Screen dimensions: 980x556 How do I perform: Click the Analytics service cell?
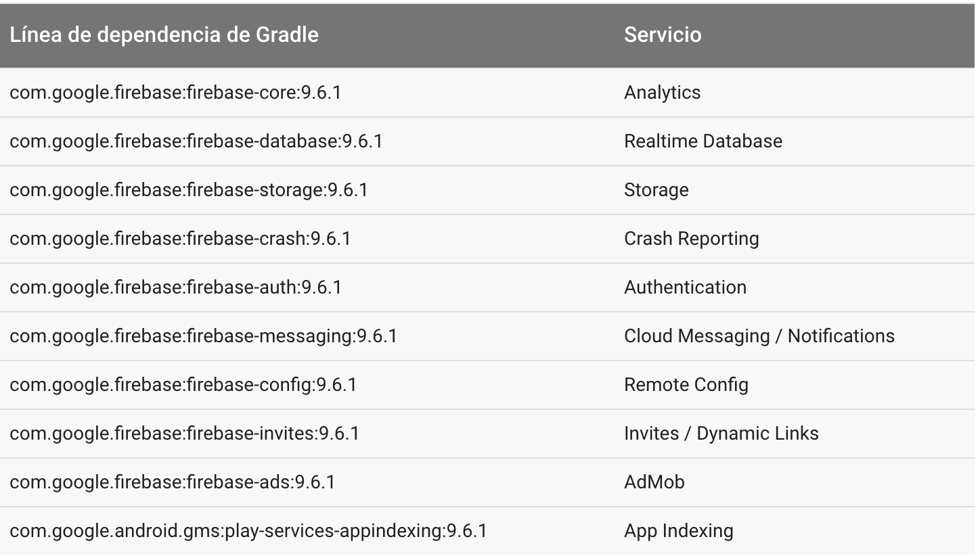pyautogui.click(x=662, y=93)
